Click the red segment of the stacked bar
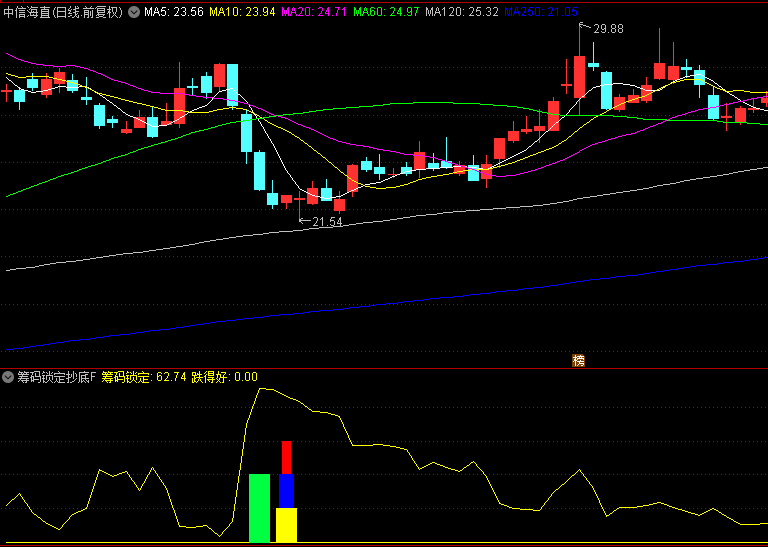The height and width of the screenshot is (547, 768). [287, 457]
